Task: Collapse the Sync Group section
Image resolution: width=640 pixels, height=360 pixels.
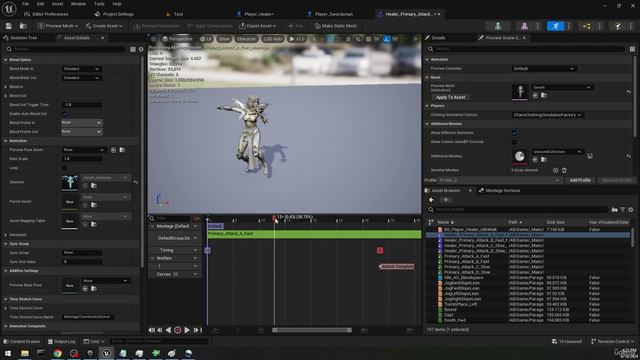Action: 6,244
